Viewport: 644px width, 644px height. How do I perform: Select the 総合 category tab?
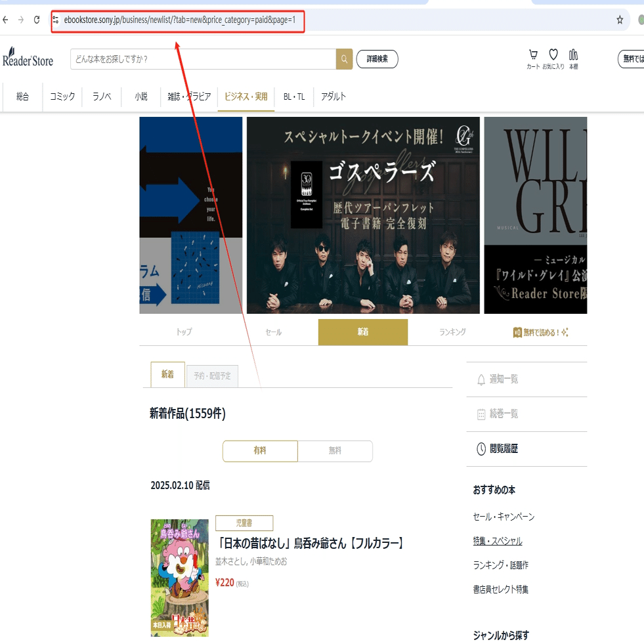(22, 97)
